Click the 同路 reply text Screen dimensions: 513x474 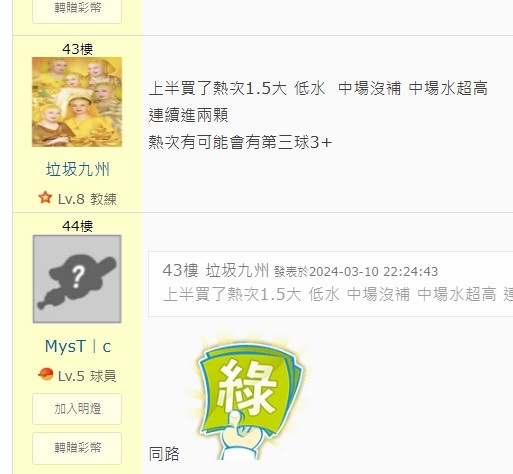164,454
